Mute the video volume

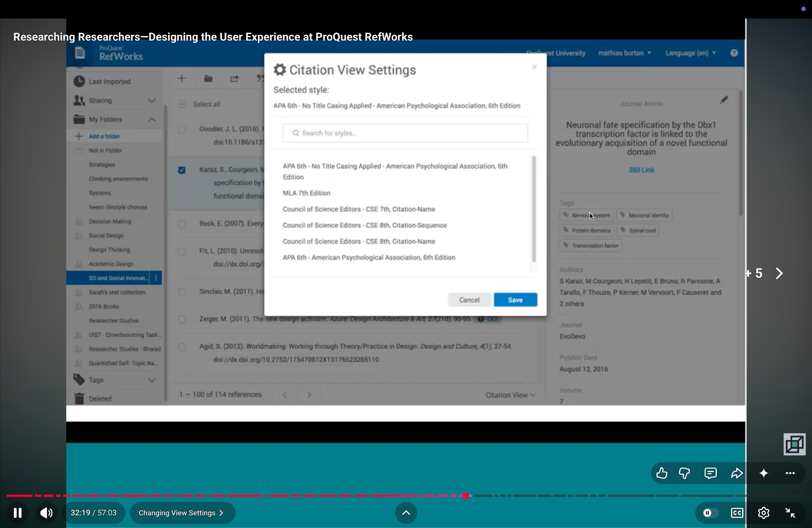46,513
